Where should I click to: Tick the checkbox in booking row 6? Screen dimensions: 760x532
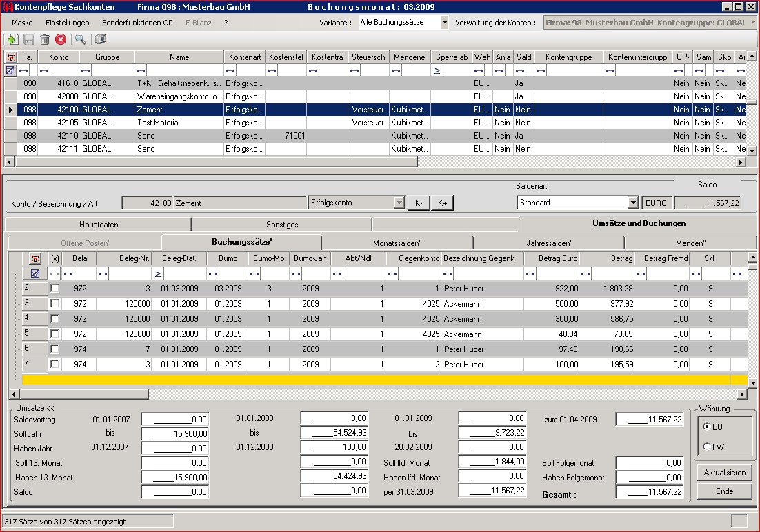pyautogui.click(x=55, y=349)
